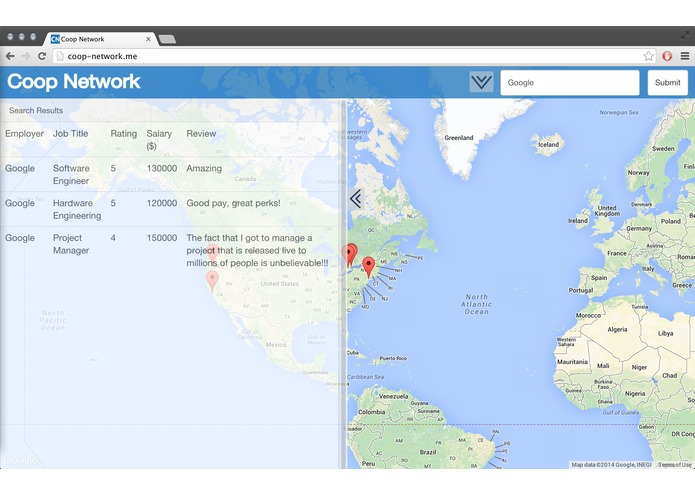The width and height of the screenshot is (695, 494).
Task: Click the Brazil label on the map
Action: (x=428, y=452)
